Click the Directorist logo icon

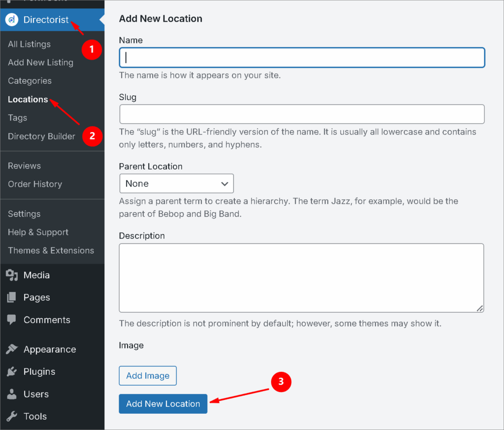[12, 20]
